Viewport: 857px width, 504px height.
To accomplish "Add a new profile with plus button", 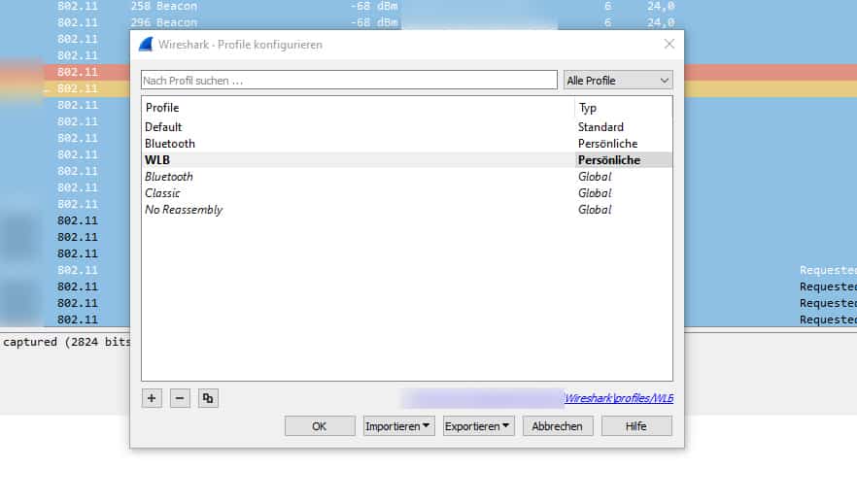I will click(x=152, y=398).
